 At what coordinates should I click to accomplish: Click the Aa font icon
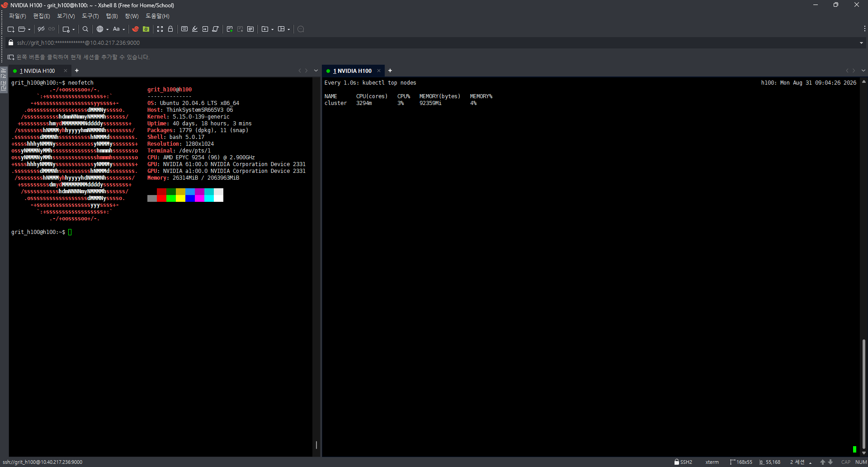click(116, 29)
